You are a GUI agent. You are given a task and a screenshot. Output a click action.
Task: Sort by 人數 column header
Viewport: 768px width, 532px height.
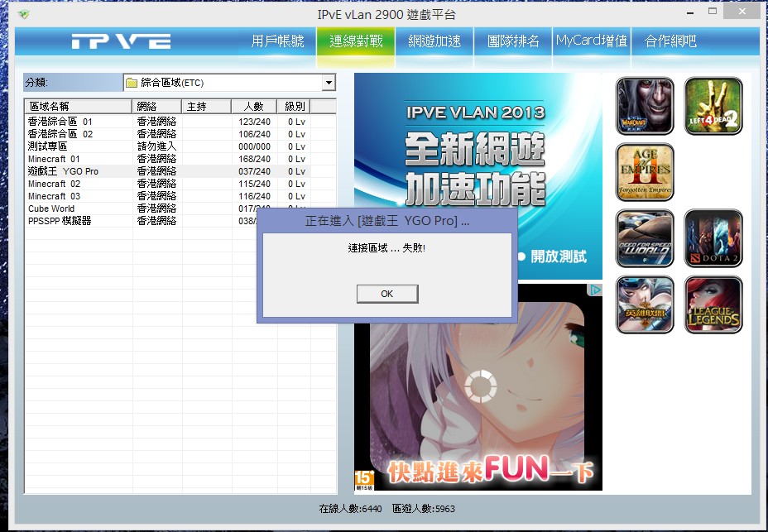(x=254, y=106)
